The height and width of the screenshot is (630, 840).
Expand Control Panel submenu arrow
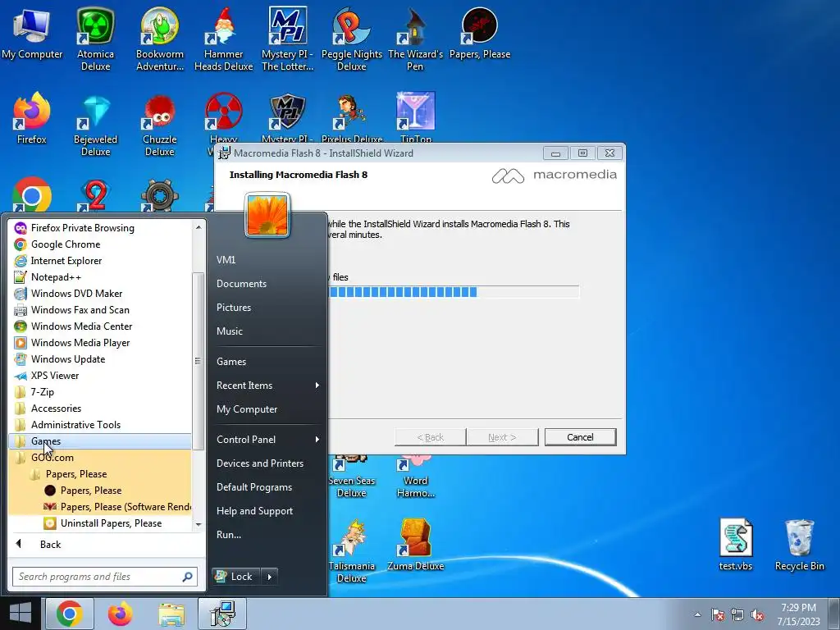point(317,440)
